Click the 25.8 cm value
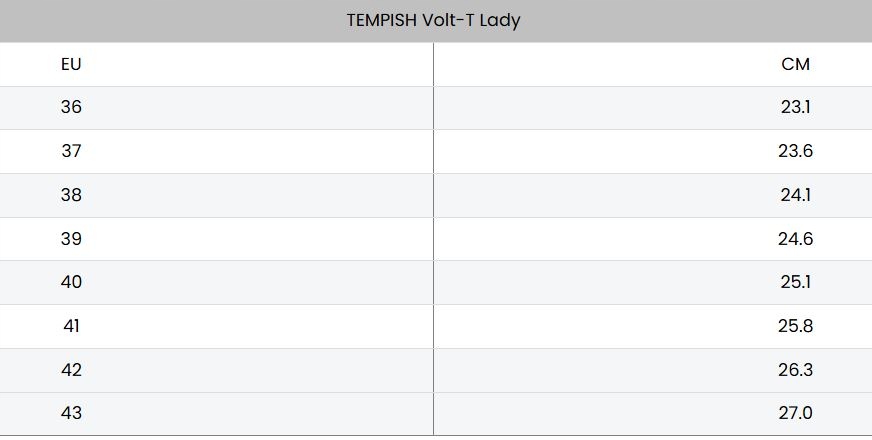This screenshot has height=440, width=872. click(795, 326)
